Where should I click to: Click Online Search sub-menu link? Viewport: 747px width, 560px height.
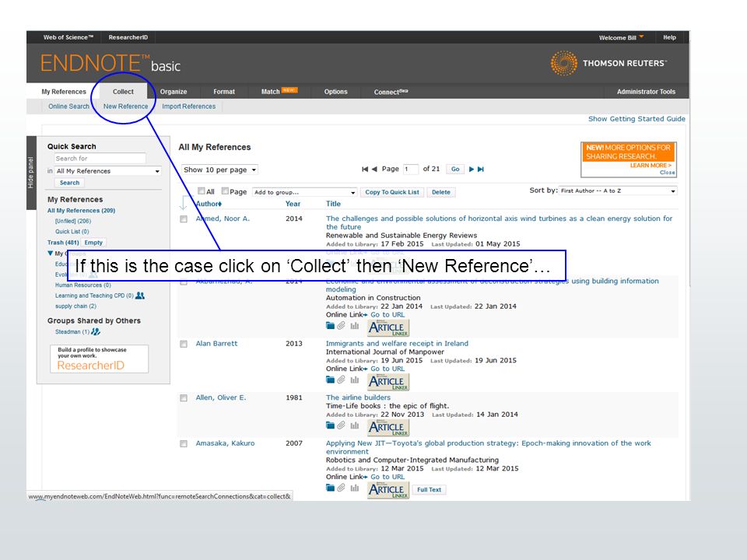68,107
